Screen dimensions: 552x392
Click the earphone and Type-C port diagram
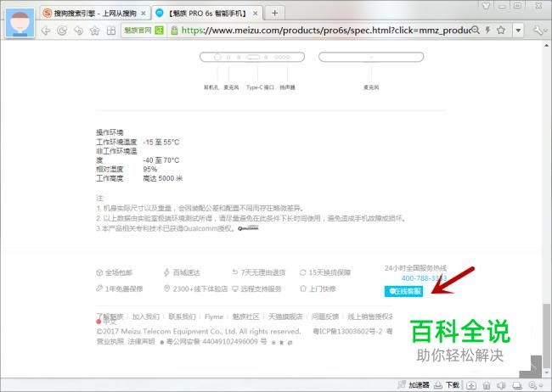click(x=252, y=57)
